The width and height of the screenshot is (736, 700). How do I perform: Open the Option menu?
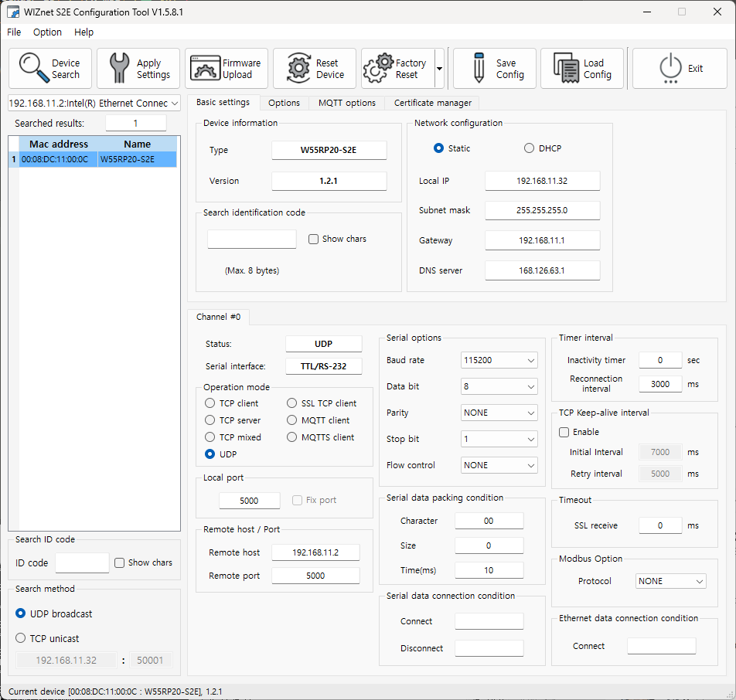pos(47,32)
